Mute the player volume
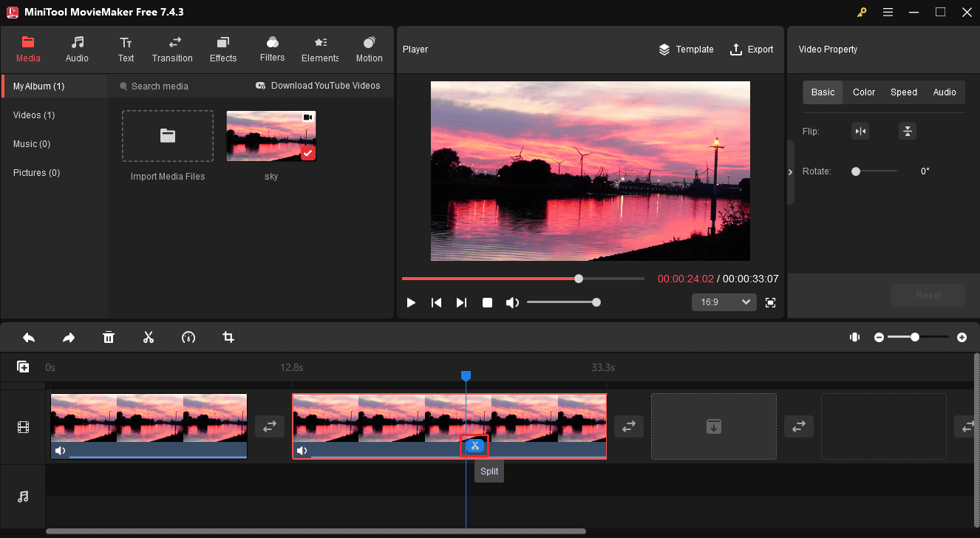The width and height of the screenshot is (980, 538). click(511, 302)
